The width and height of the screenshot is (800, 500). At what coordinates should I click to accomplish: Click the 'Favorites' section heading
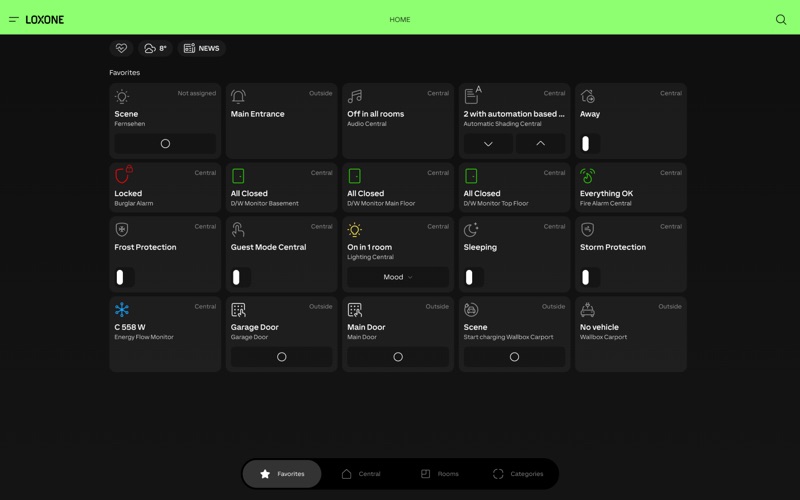(x=124, y=72)
